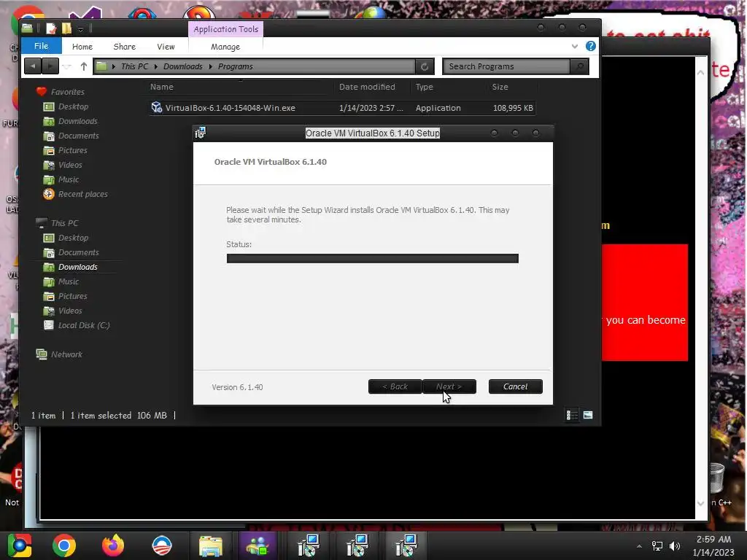Open Desktop under Favorites
Viewport: 747px width, 560px height.
coord(74,106)
